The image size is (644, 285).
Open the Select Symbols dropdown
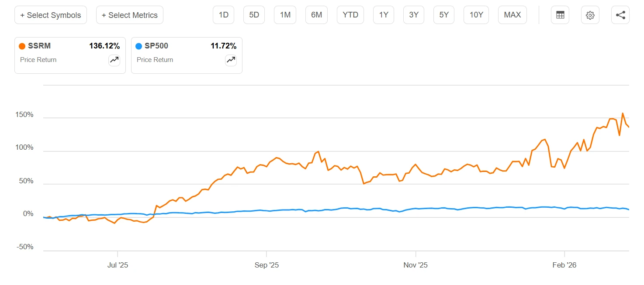[x=51, y=15]
